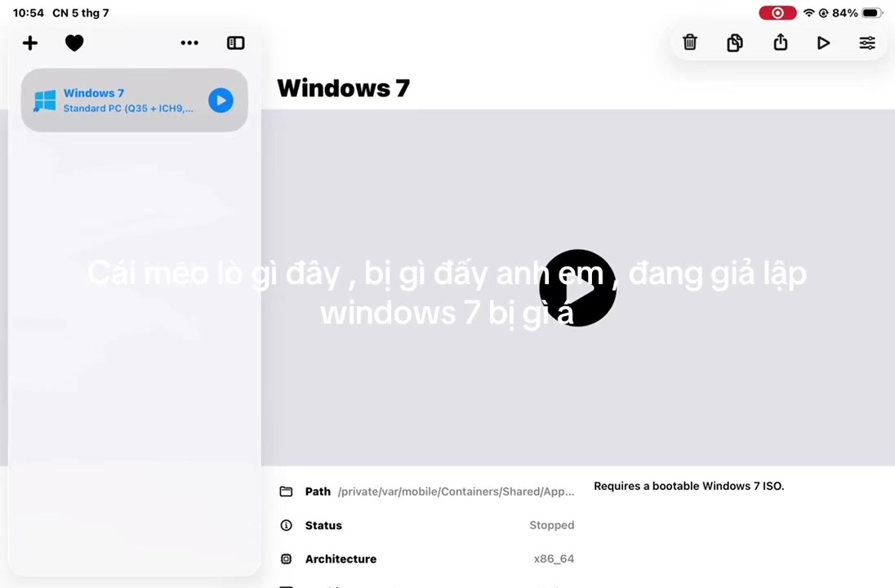The image size is (895, 588).
Task: Click the red screen recording indicator
Action: point(777,13)
